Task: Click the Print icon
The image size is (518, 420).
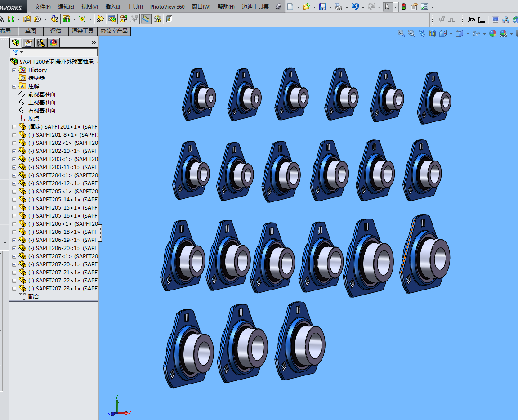Action: click(x=339, y=7)
